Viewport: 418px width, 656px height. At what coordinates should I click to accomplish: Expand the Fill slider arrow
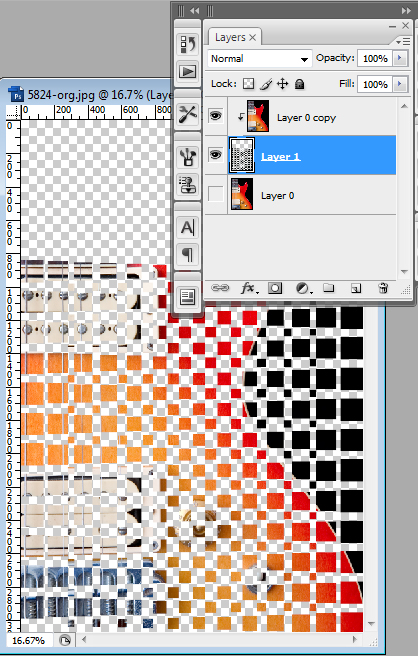(400, 84)
